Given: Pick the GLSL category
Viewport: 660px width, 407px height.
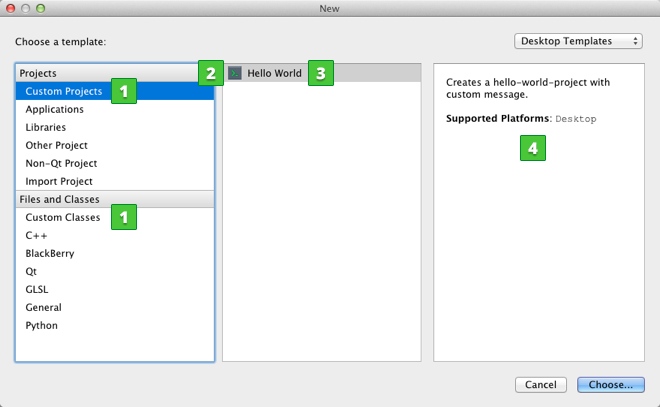Looking at the screenshot, I should pyautogui.click(x=38, y=289).
